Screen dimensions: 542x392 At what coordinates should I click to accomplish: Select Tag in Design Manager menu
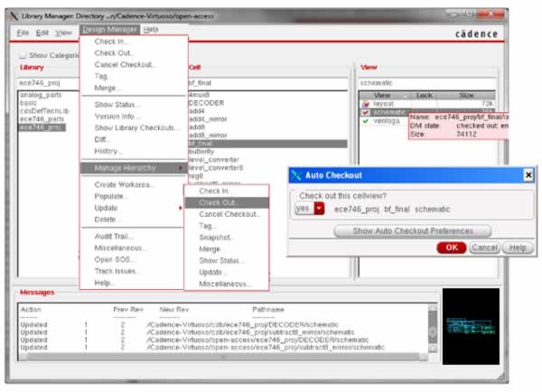tap(101, 76)
